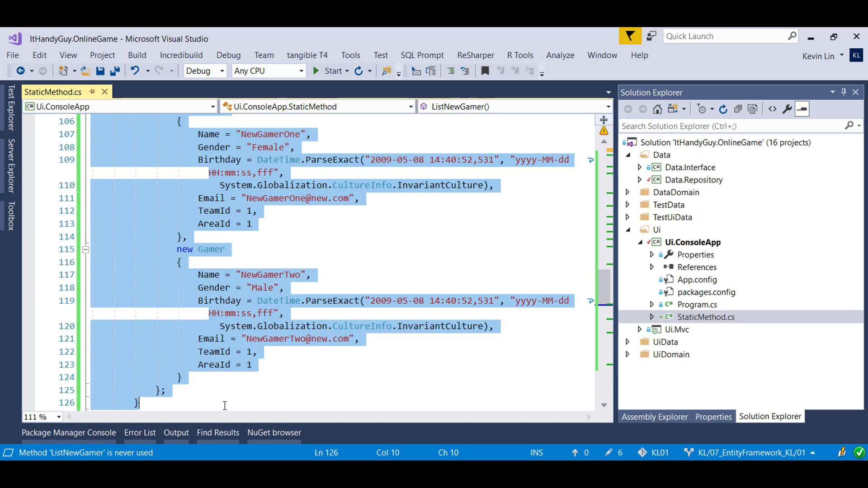Click Solution Explorer Home icon
Image resolution: width=868 pixels, height=488 pixels.
[657, 109]
